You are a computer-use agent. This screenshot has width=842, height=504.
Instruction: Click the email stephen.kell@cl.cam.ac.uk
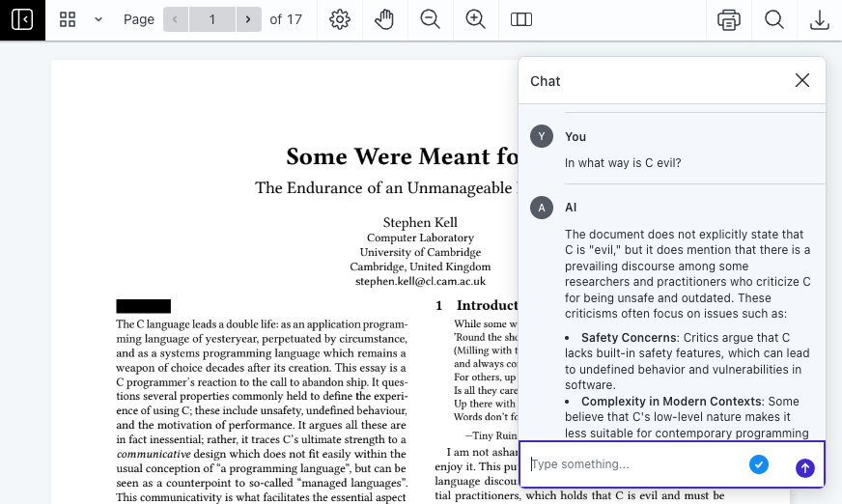[420, 281]
